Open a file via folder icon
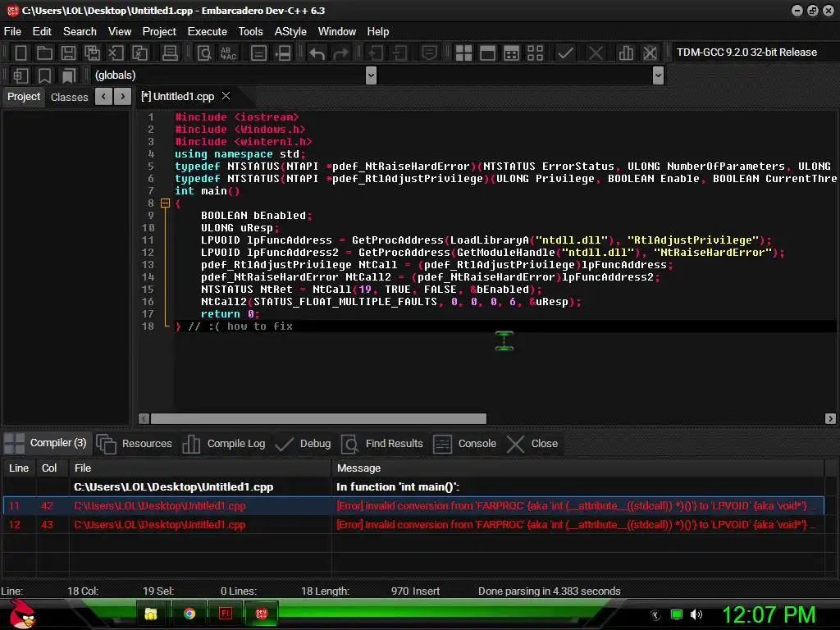 pos(44,53)
